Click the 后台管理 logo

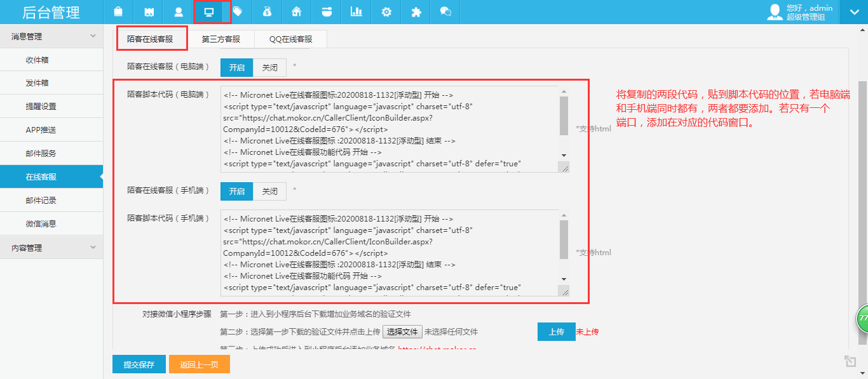51,12
